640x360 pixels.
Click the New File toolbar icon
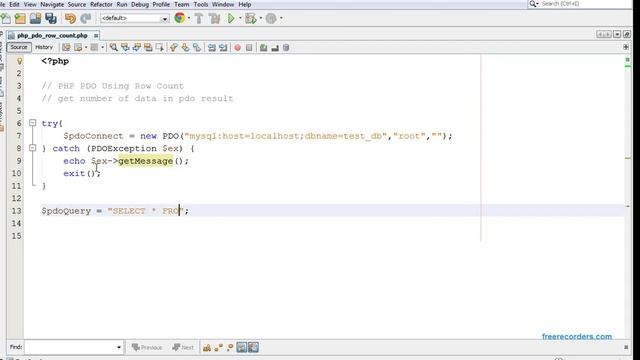(6, 18)
